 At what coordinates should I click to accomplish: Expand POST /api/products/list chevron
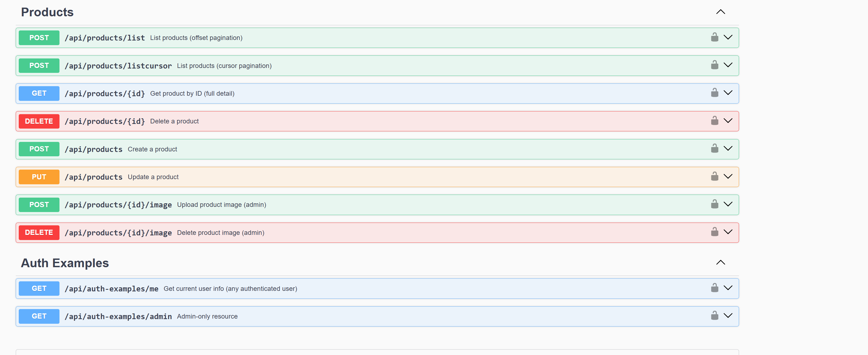pyautogui.click(x=728, y=37)
